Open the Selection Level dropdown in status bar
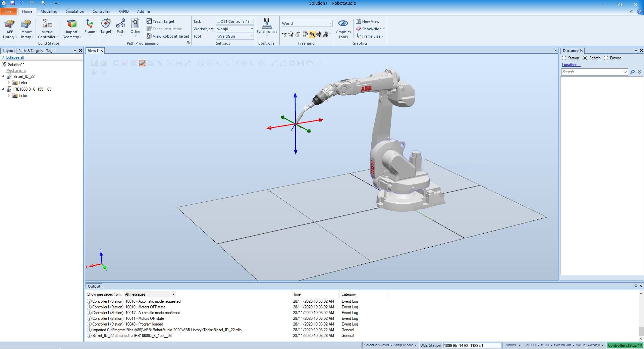Screen dimensions: 644x349 coord(378,345)
